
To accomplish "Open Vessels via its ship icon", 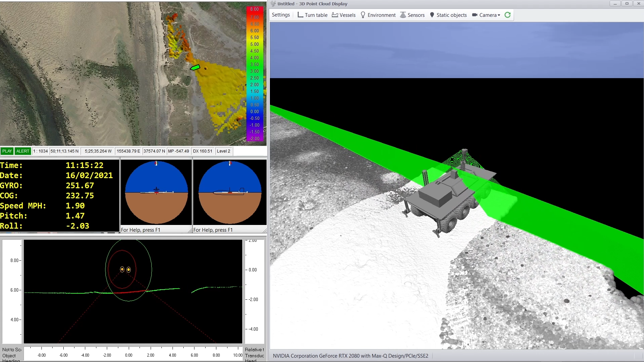I will click(335, 15).
